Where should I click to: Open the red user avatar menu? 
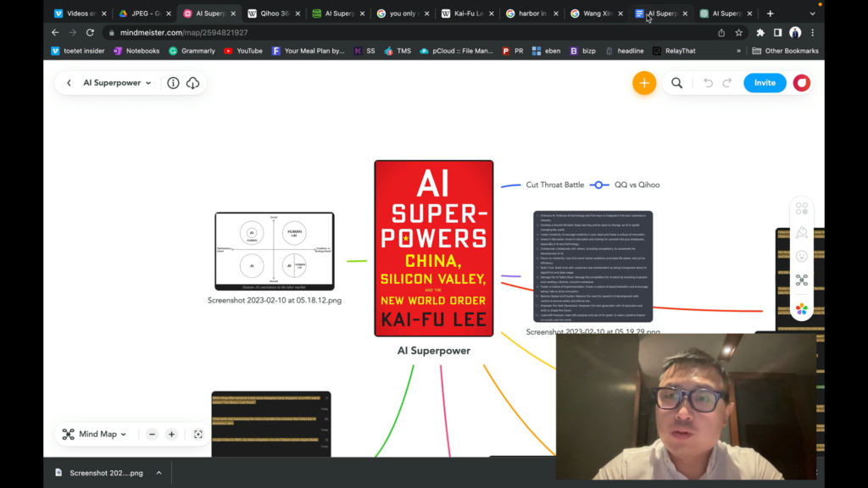[x=802, y=83]
